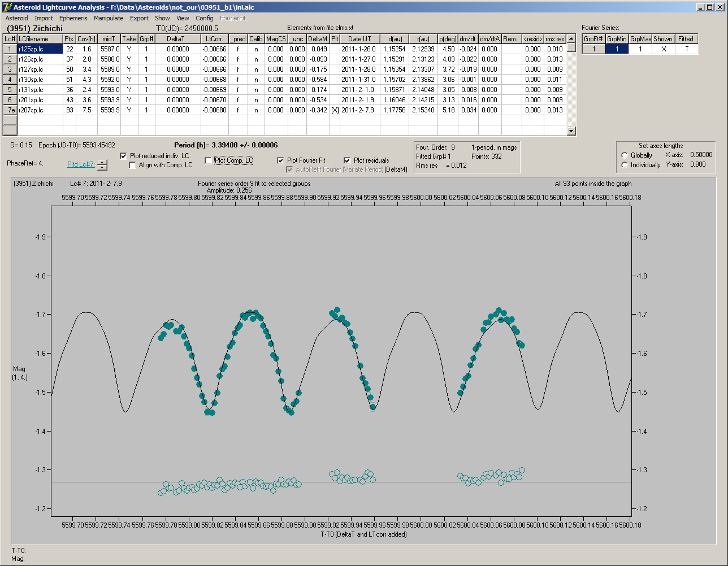Toggle Plot Fourier Fit checkbox
This screenshot has height=566, width=728.
(x=280, y=160)
